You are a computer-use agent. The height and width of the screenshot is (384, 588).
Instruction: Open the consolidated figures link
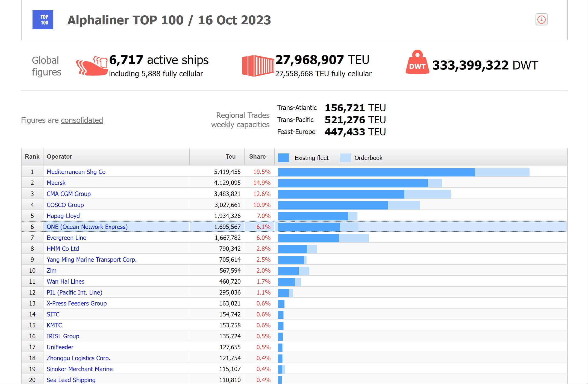click(82, 120)
